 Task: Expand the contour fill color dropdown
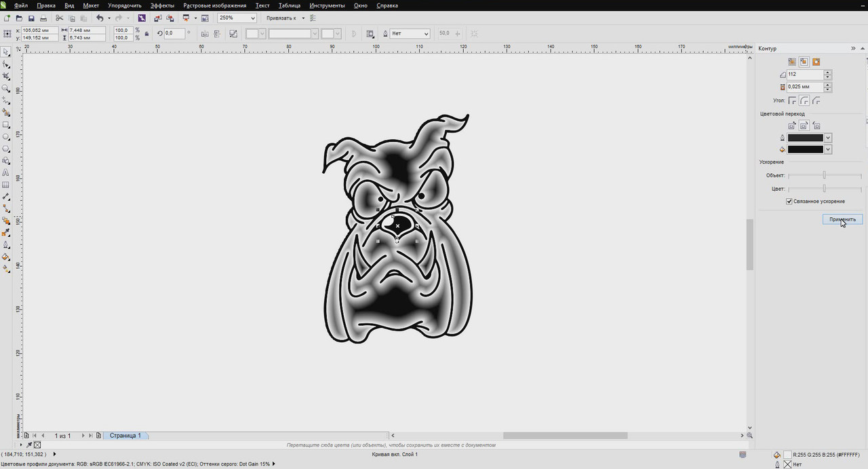(x=828, y=149)
